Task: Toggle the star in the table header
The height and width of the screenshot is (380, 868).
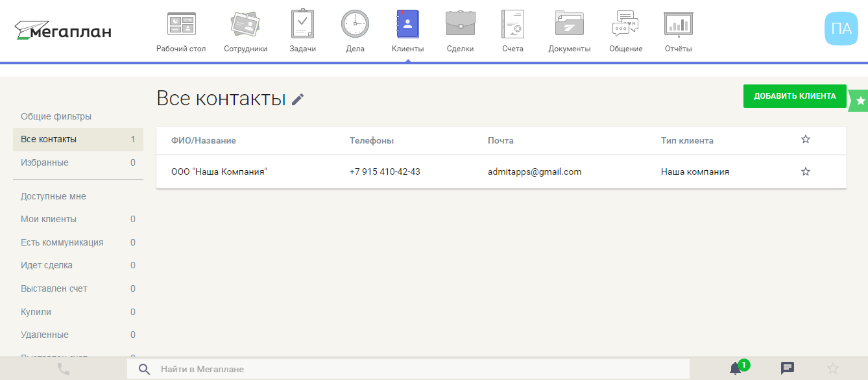Action: pos(806,139)
